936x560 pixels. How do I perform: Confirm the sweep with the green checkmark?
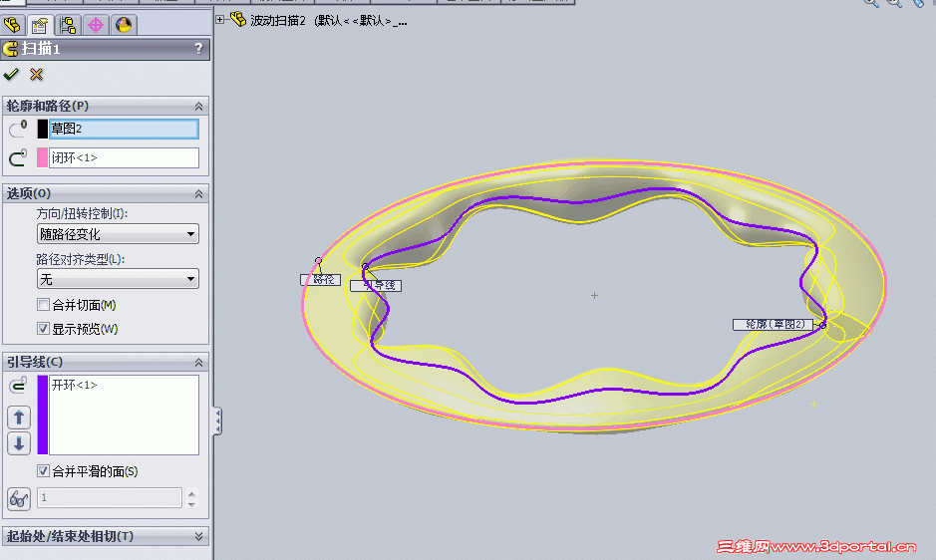pos(11,75)
